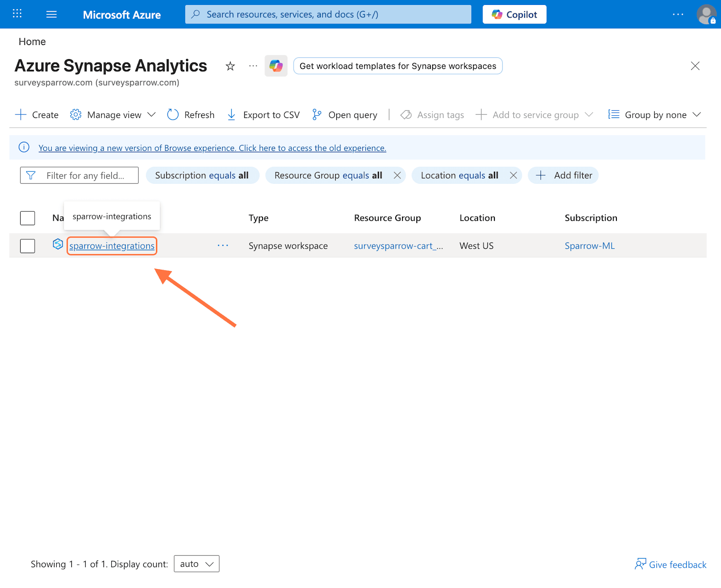Open the Display count auto dropdown
This screenshot has width=721, height=588.
click(196, 564)
